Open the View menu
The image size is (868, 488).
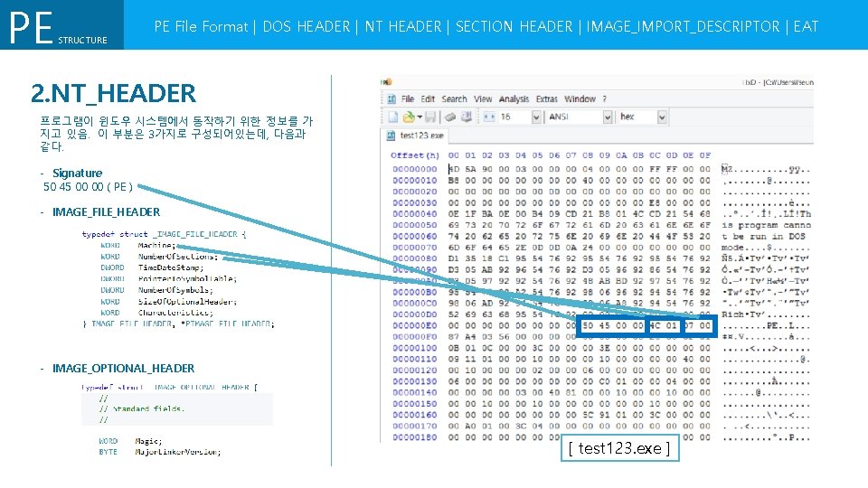pyautogui.click(x=483, y=99)
